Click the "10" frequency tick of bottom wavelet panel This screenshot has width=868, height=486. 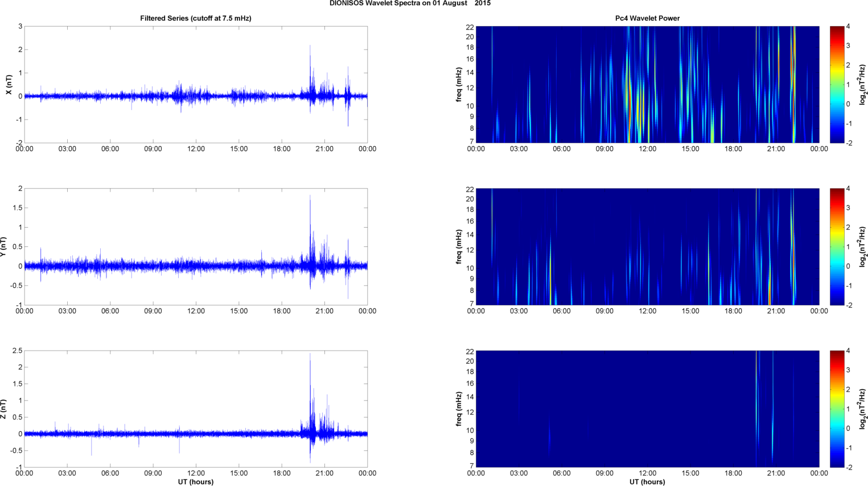[470, 430]
